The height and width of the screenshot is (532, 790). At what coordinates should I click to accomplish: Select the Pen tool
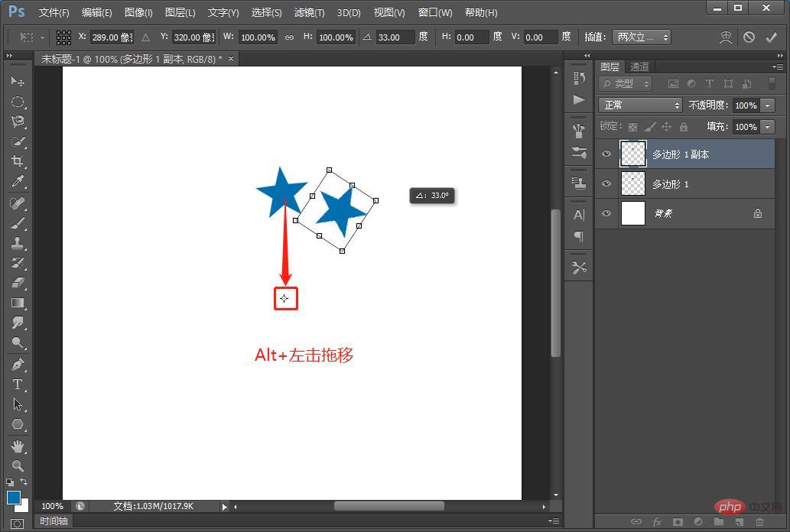18,365
